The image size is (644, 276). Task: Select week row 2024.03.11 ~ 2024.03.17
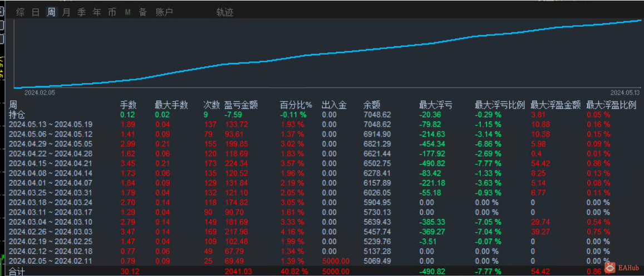click(x=322, y=212)
